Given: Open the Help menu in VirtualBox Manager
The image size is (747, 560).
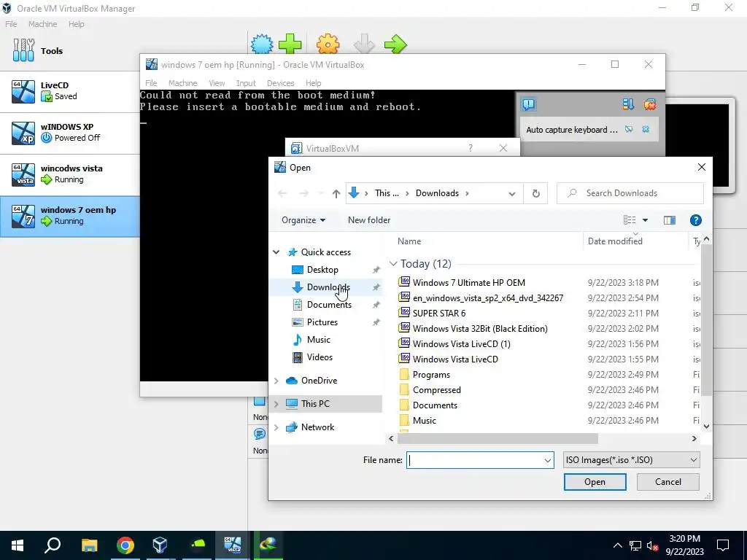Looking at the screenshot, I should tap(76, 24).
